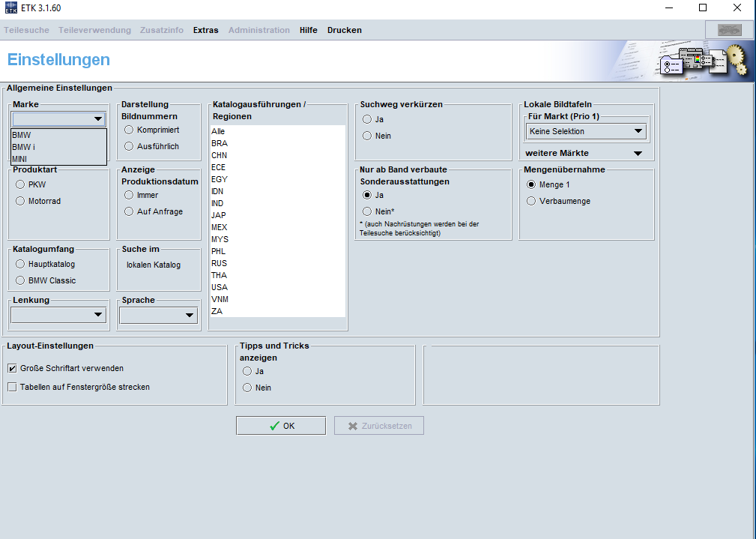Select BMW i from brand list
Screen dimensions: 756x539
23,147
